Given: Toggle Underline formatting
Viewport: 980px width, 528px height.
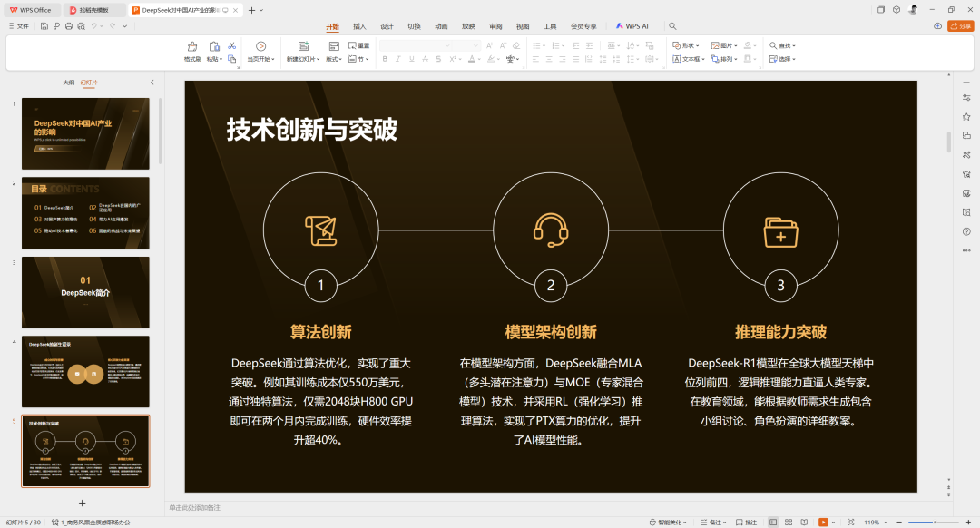Looking at the screenshot, I should click(x=411, y=59).
